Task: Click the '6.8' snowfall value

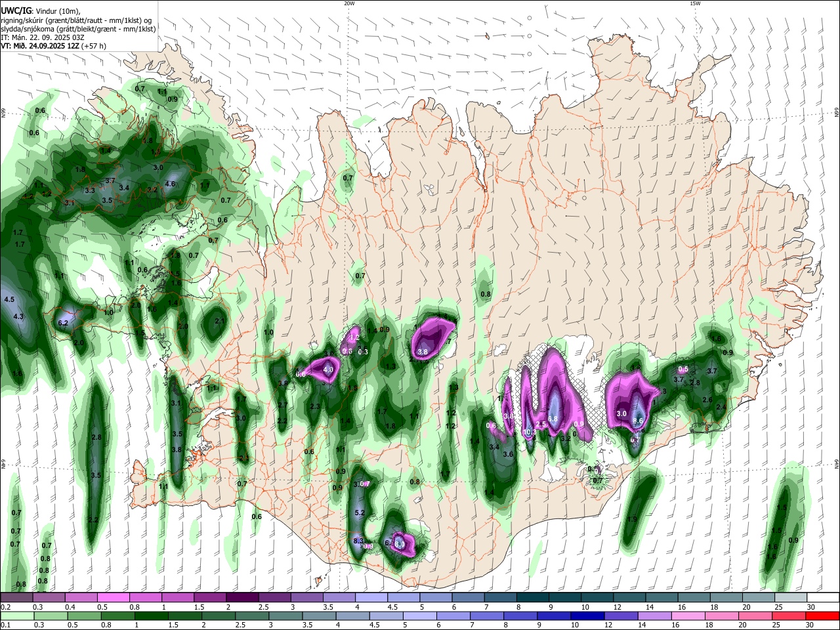Action: [553, 419]
